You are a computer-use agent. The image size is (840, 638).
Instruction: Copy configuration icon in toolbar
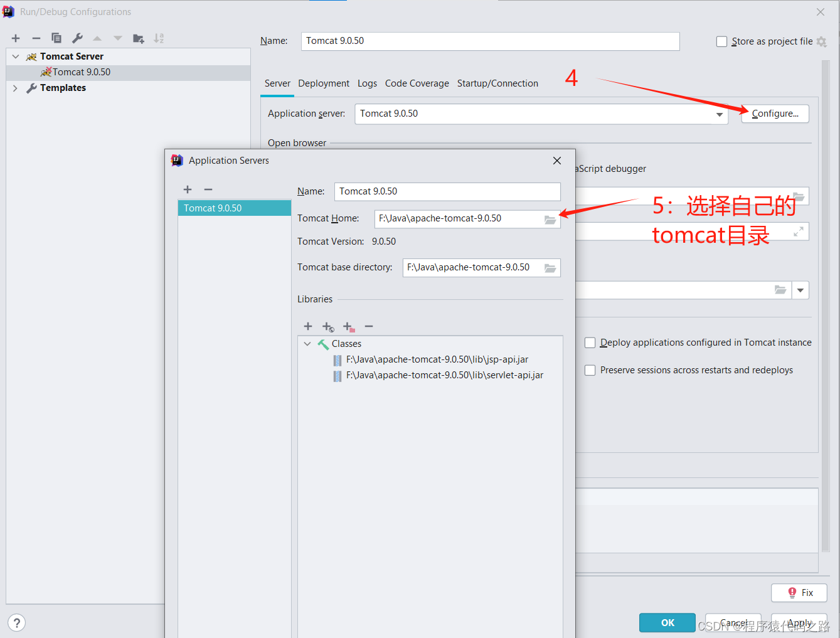(56, 38)
